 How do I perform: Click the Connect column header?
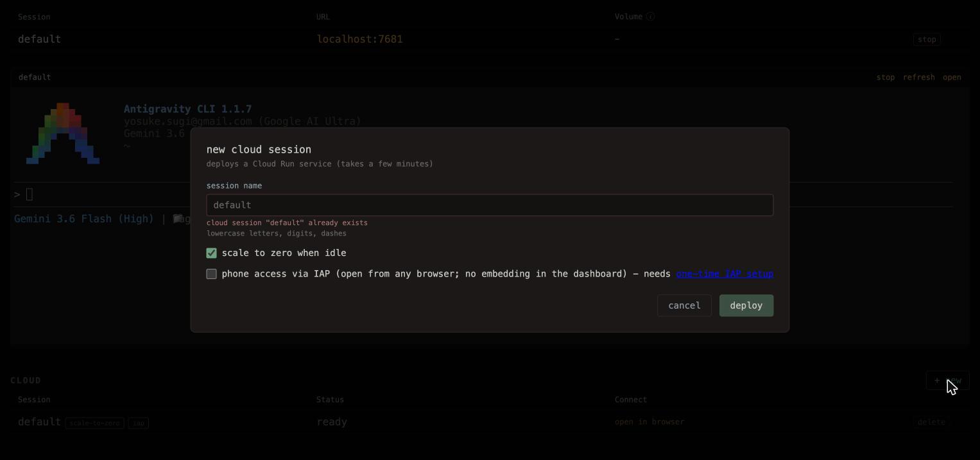[631, 400]
